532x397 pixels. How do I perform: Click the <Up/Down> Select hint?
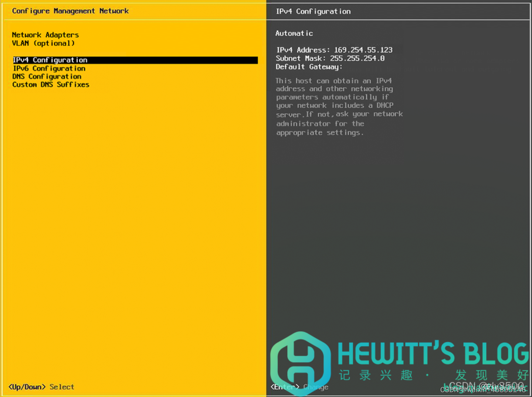(41, 387)
